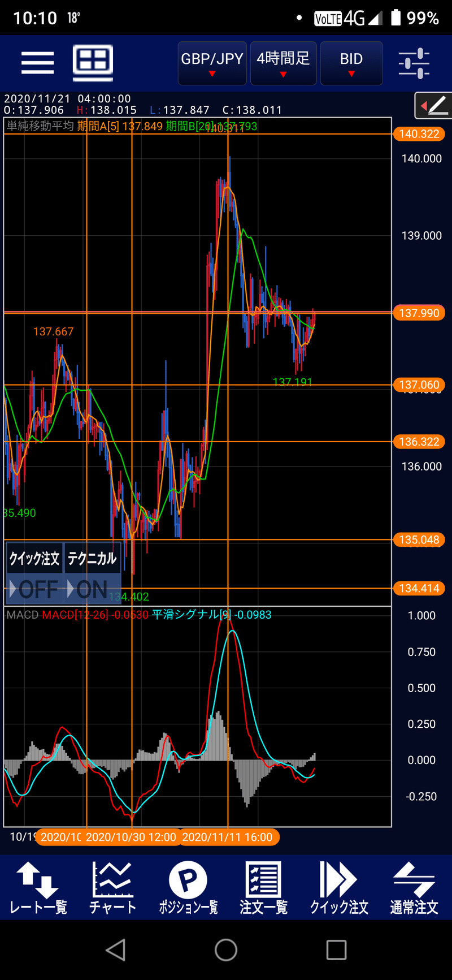
Task: Select the 136.322 horizontal line price tag
Action: coord(419,442)
